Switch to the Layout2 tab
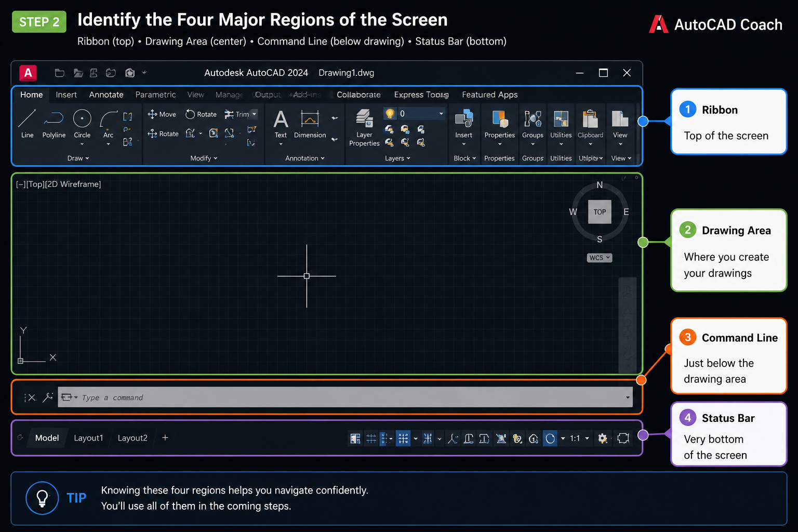This screenshot has width=798, height=532. click(x=132, y=438)
